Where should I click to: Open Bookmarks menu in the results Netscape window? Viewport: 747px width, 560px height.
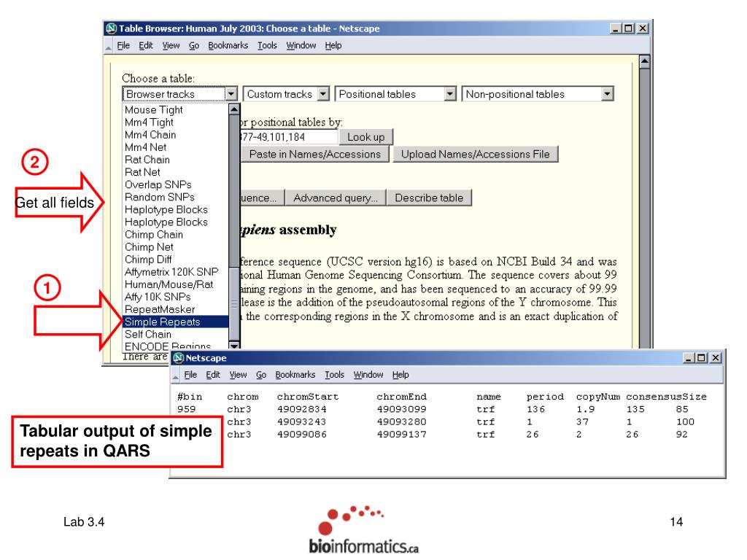[295, 375]
